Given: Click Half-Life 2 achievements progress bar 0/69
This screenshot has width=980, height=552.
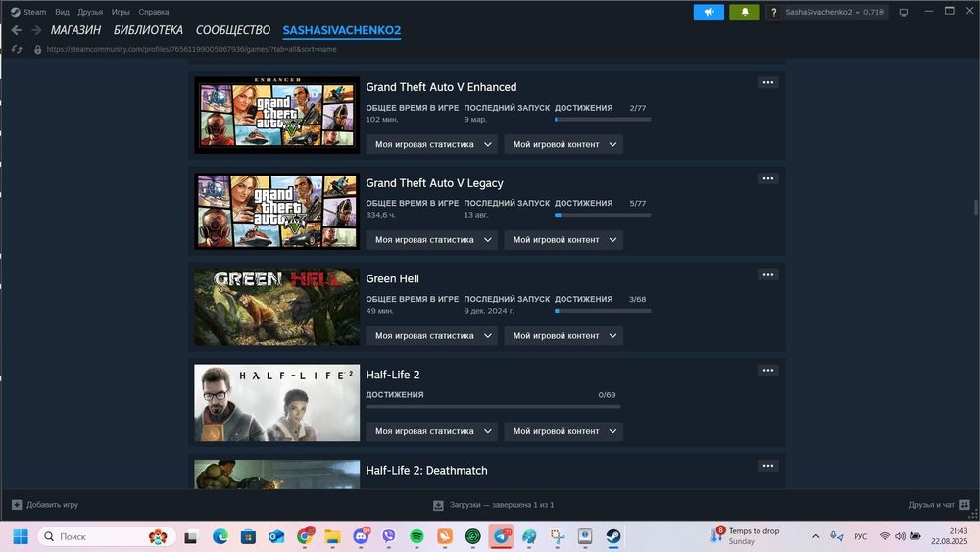Looking at the screenshot, I should click(493, 406).
